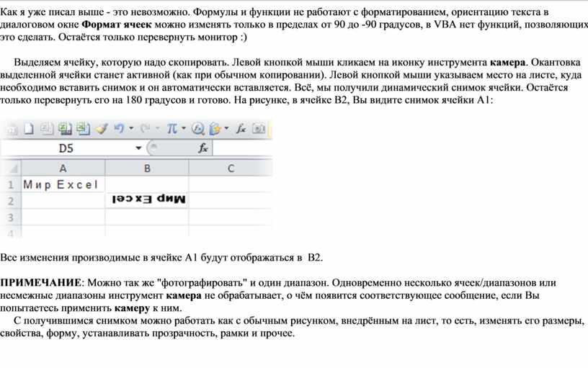Select row 3 header
This screenshot has width=588, height=368.
tap(10, 217)
